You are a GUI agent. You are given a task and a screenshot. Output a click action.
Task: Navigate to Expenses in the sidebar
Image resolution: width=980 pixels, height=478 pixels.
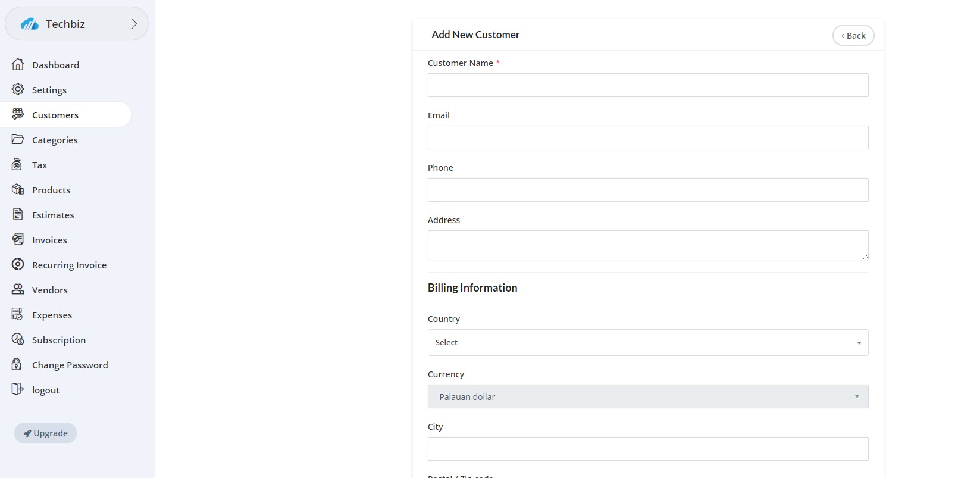52,315
